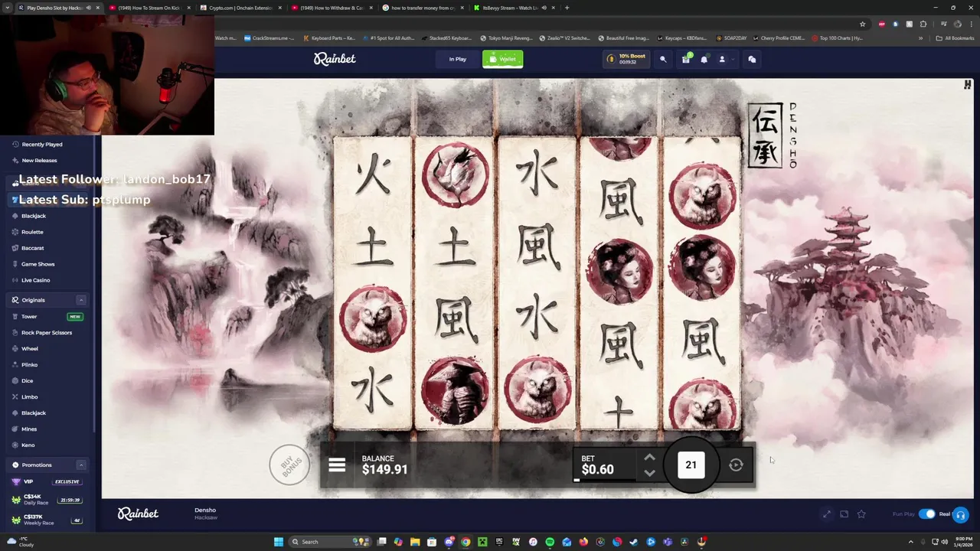
Task: Open Keyboard Parts bookmark
Action: (329, 38)
